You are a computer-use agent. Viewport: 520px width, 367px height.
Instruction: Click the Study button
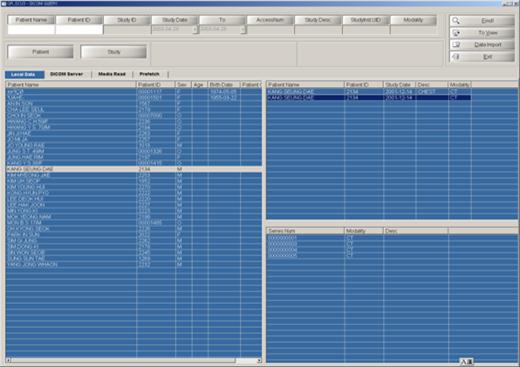(113, 52)
